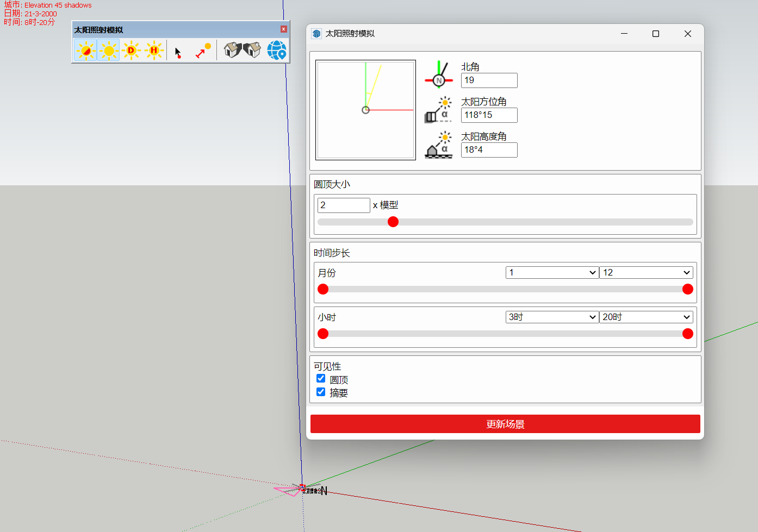Image resolution: width=758 pixels, height=532 pixels.
Task: Uncheck the 摘要 visibility checkbox
Action: [x=321, y=392]
